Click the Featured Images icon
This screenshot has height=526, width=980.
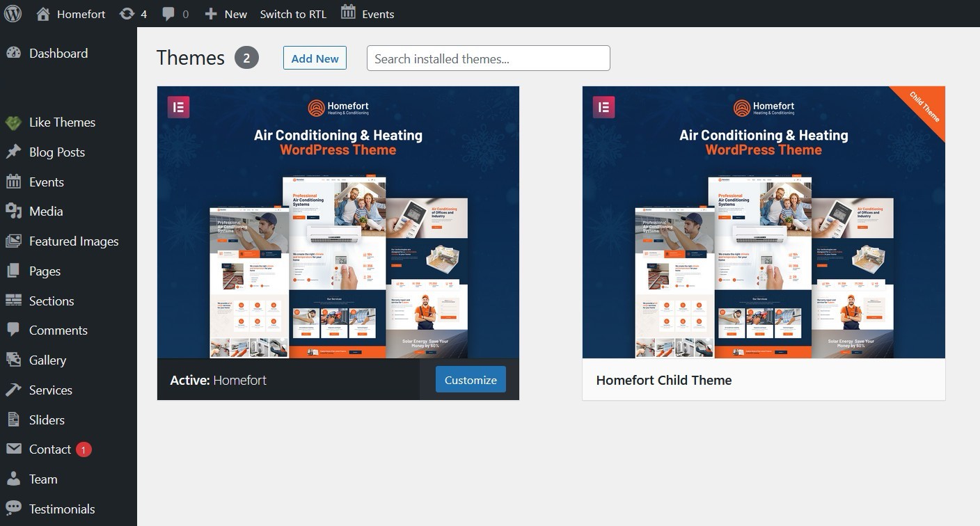pos(13,241)
